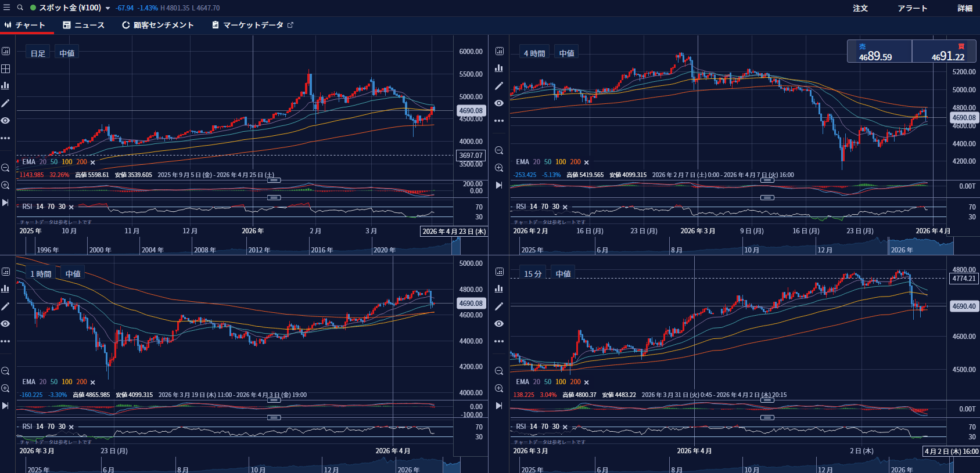Select the drawing pencil tool in daily chart

tap(6, 103)
